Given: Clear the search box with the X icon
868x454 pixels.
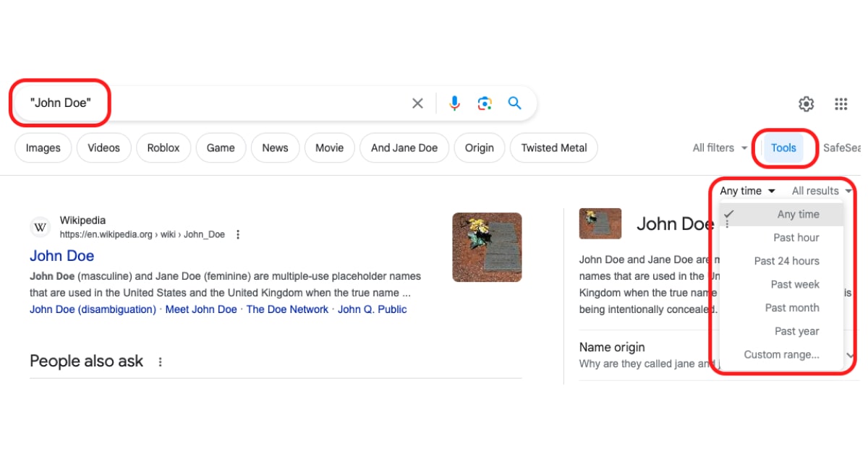Looking at the screenshot, I should (x=417, y=103).
